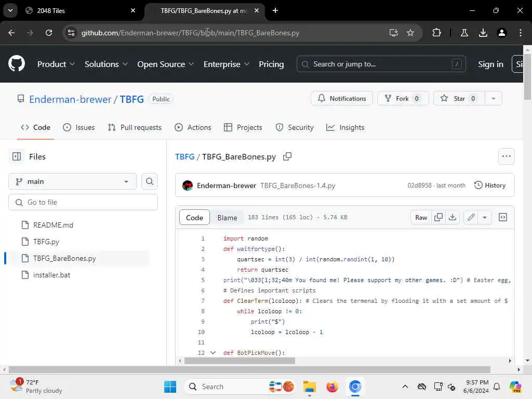Collapse BotPickMove function at line 12
Viewport: 532px width, 399px height.
[x=212, y=353]
